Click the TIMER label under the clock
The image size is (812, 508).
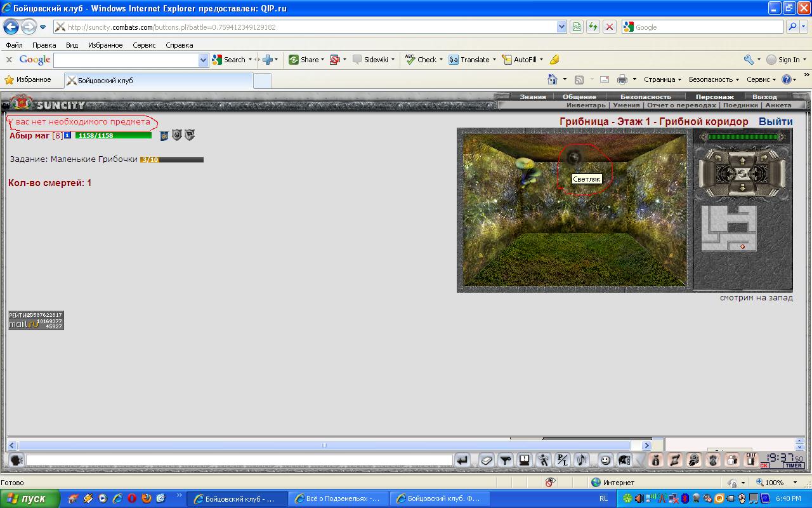tap(794, 465)
